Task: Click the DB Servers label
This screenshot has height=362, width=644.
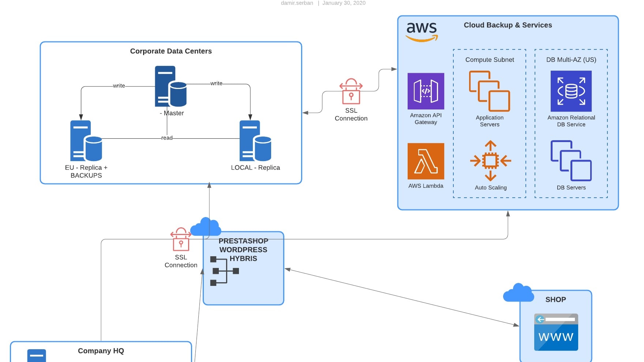Action: 571,187
